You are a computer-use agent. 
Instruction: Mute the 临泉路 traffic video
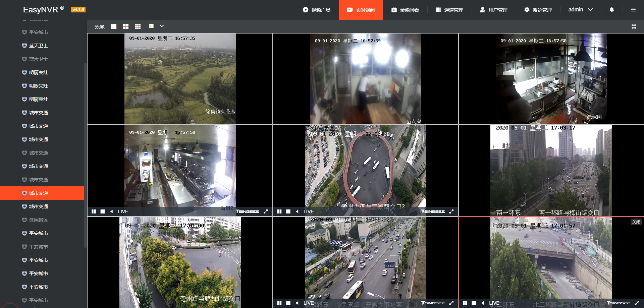point(297,303)
